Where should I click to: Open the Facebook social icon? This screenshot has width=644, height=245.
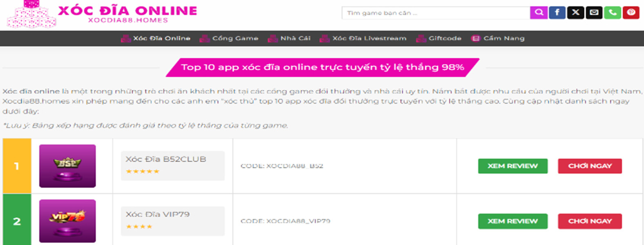557,13
